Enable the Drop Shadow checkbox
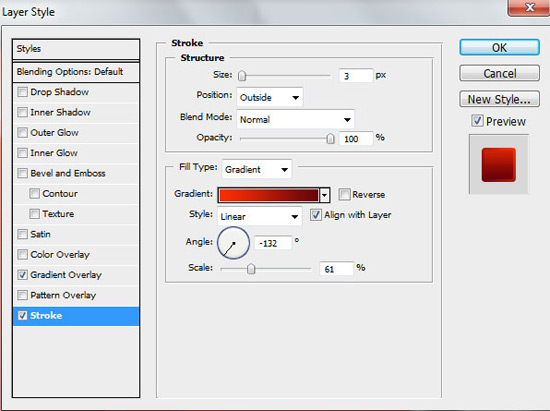Viewport: 550px width, 411px height. (x=22, y=92)
